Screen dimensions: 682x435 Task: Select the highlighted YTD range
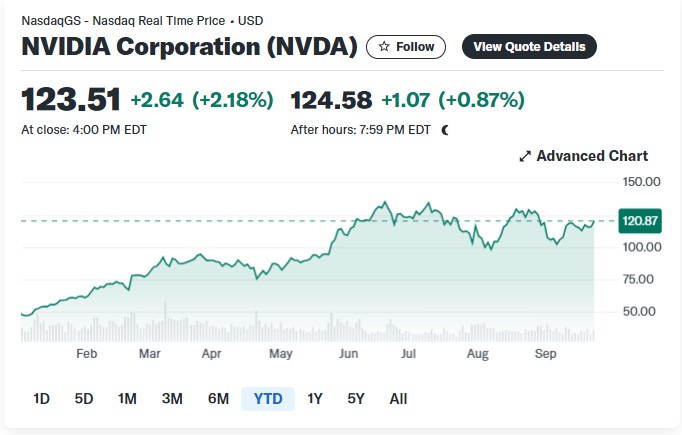coord(268,399)
